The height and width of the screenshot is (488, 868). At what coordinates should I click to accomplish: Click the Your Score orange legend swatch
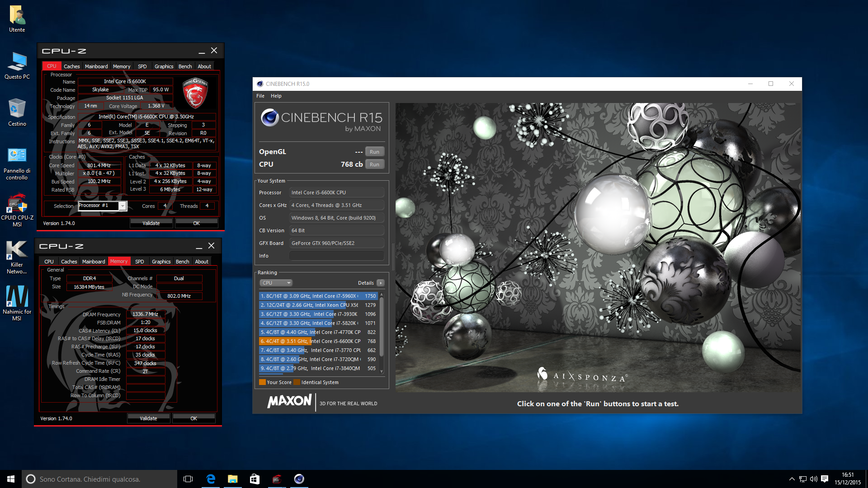(262, 382)
